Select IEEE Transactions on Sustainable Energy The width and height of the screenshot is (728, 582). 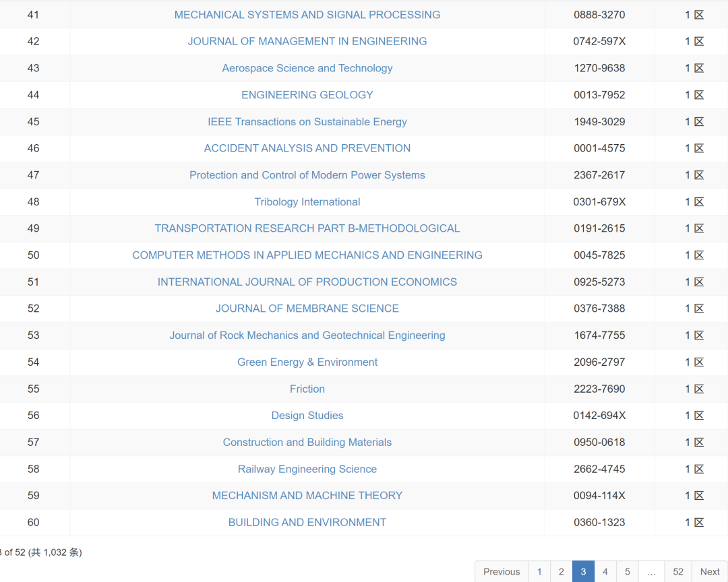(307, 122)
